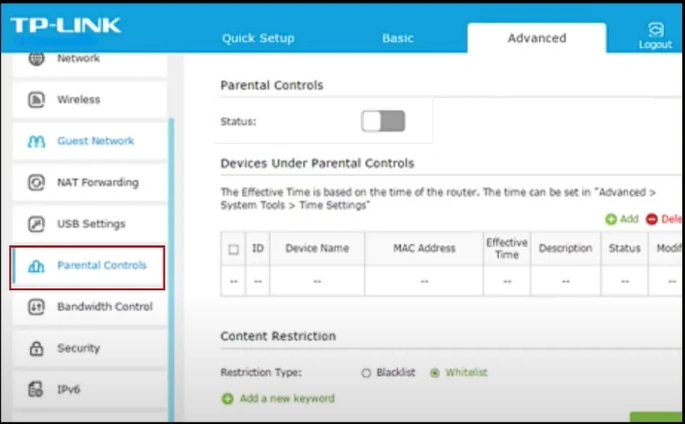685x424 pixels.
Task: Click the Security padlock icon
Action: click(x=36, y=348)
